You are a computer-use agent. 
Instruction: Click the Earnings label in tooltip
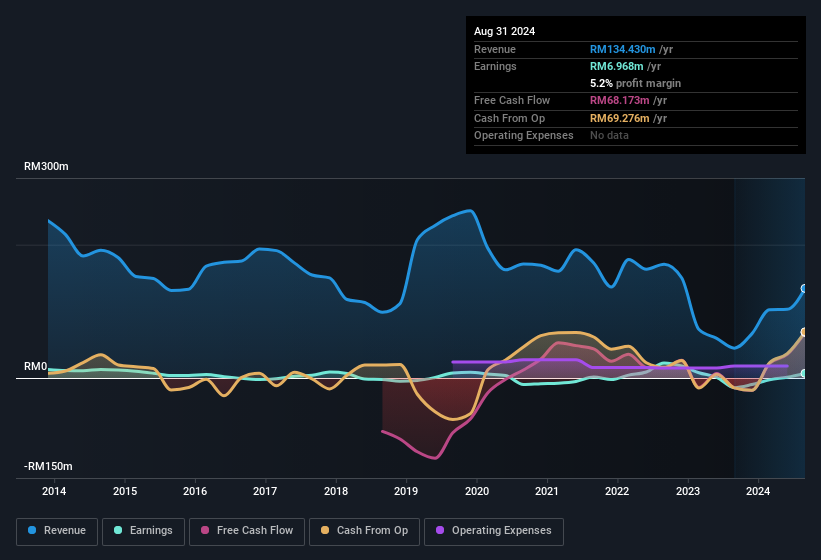(x=495, y=66)
